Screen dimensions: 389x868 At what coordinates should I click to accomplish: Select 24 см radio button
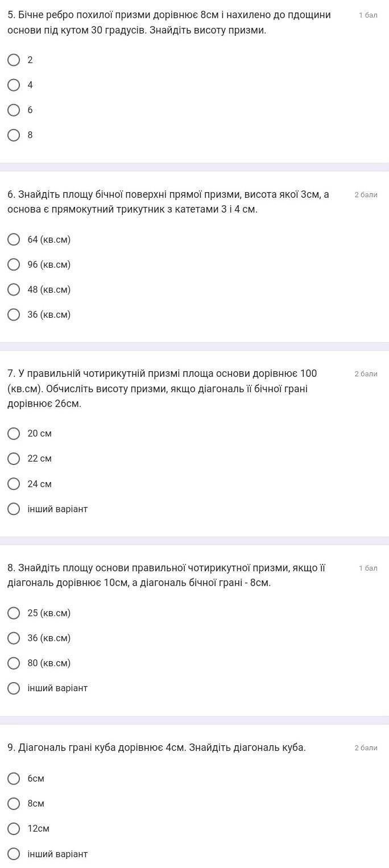tap(14, 484)
